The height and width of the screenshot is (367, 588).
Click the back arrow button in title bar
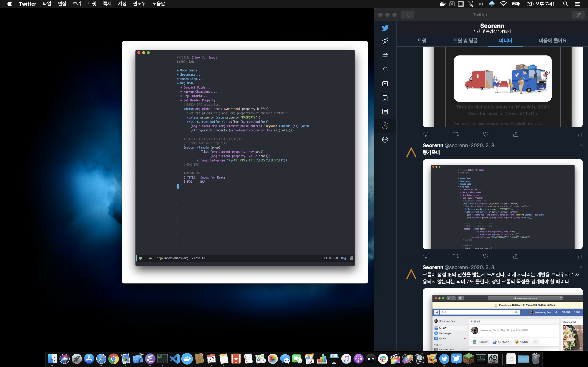[407, 15]
